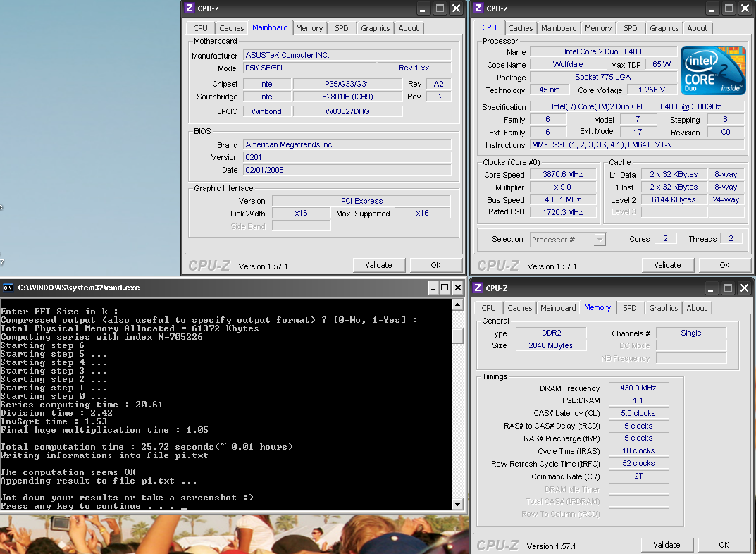The image size is (756, 554).
Task: Click the cmd.exe icon in the console title bar
Action: (x=8, y=288)
